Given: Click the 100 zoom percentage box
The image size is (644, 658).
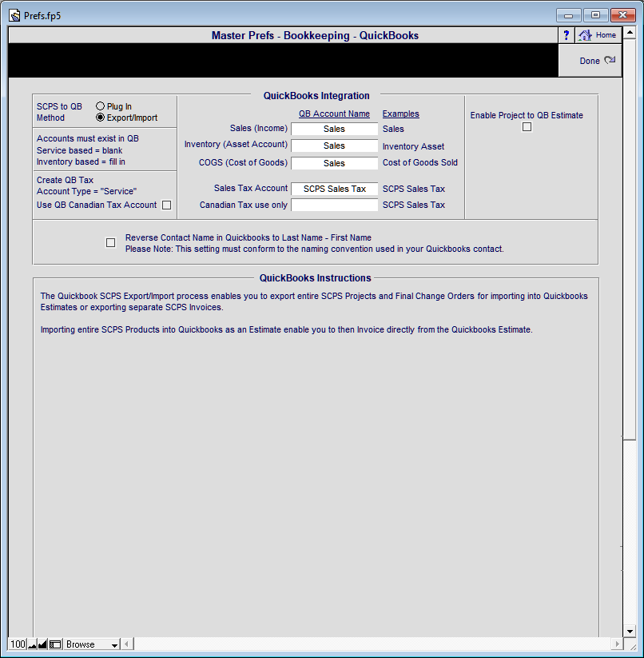Looking at the screenshot, I should point(18,644).
